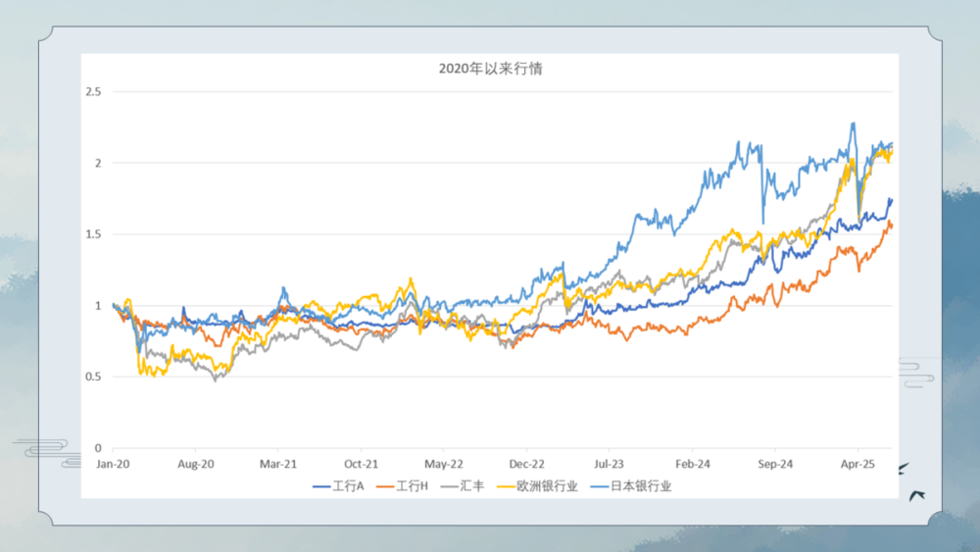Click the yellow 欧洲银行业 legend line marker
The image size is (980, 552).
pos(505,486)
